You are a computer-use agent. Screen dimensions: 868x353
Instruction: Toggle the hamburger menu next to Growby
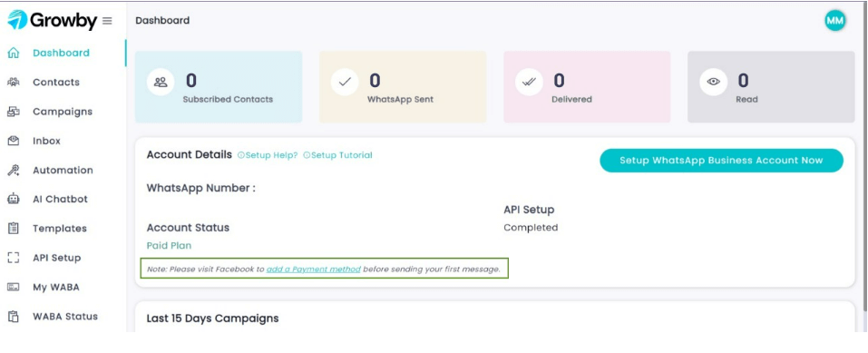pyautogui.click(x=107, y=21)
